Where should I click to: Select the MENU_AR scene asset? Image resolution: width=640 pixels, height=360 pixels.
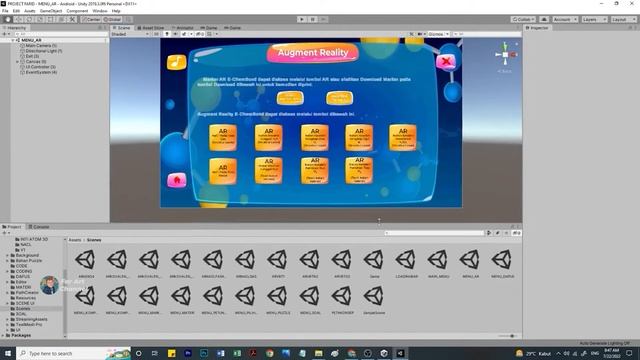click(x=470, y=263)
